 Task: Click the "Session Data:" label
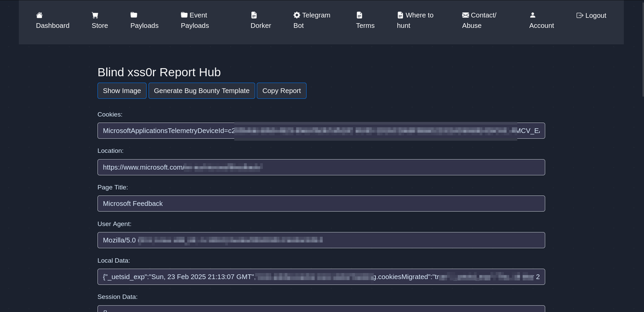coord(118,296)
